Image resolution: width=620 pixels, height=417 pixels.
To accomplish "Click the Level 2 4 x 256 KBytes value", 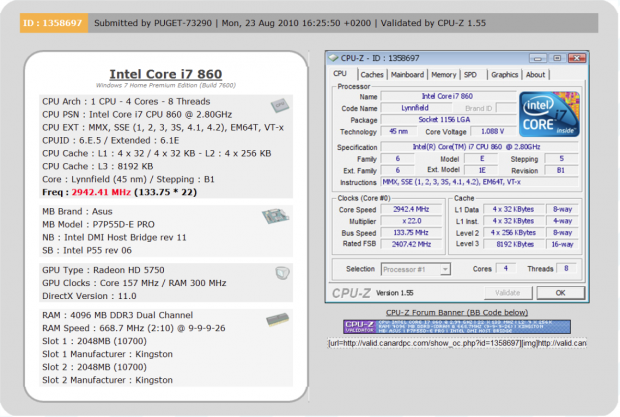I will 513,233.
